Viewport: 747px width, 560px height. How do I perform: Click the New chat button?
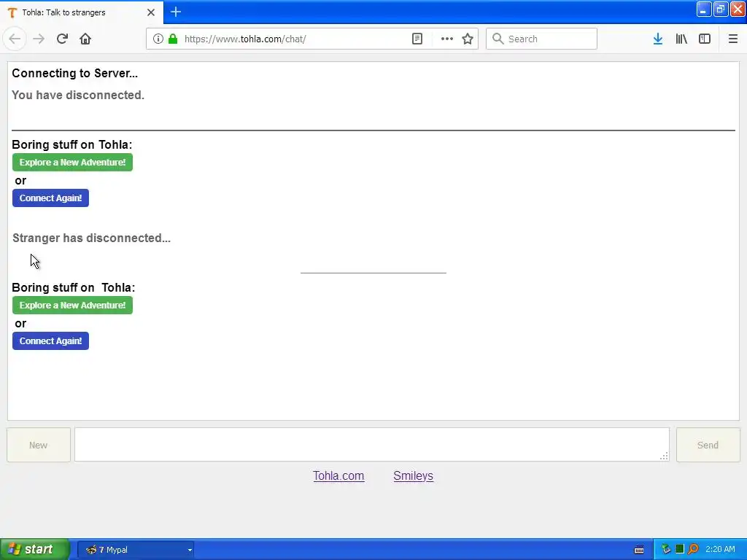coord(39,445)
